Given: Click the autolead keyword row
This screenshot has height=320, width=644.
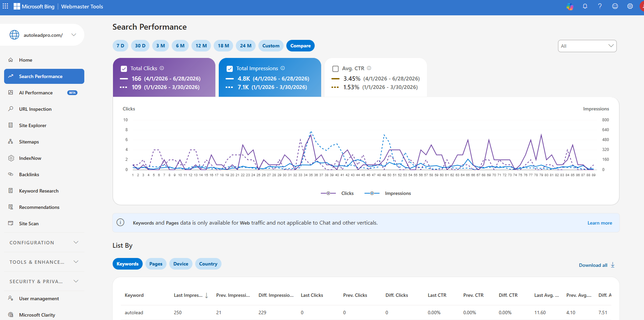Looking at the screenshot, I should (x=366, y=313).
